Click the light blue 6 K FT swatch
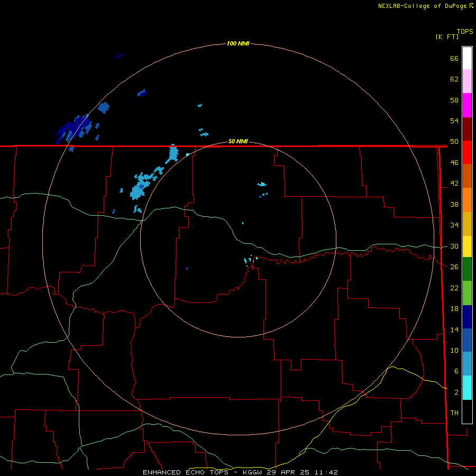The width and height of the screenshot is (476, 476). 467,364
